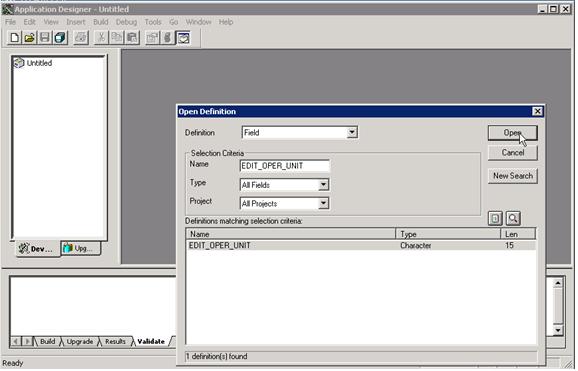Click the Paste clipboard toolbar icon
578x371 pixels.
(132, 38)
